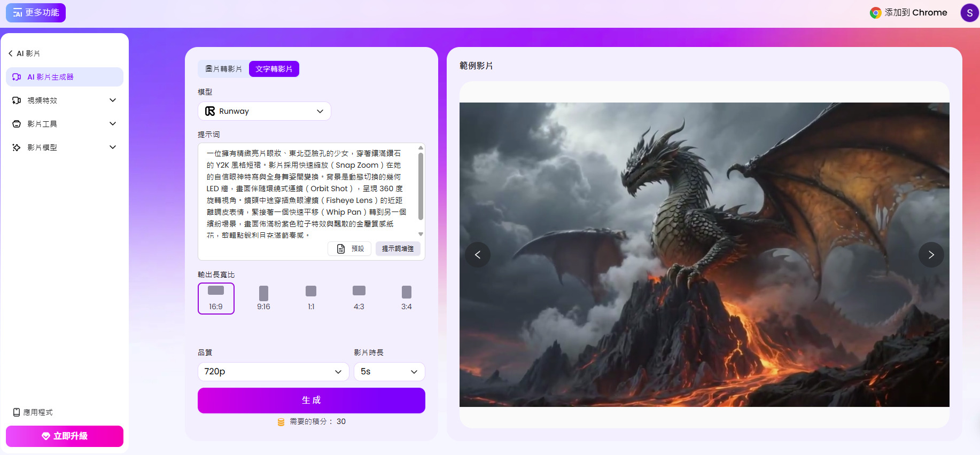Select 16:9 aspect ratio

pos(216,299)
